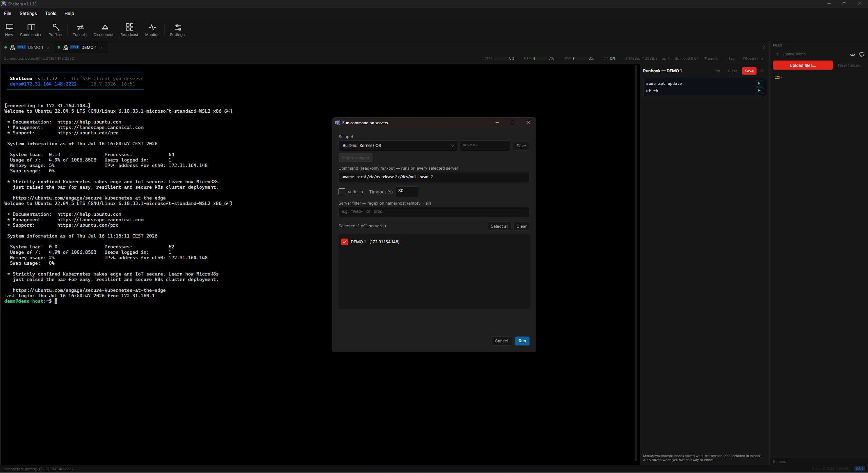This screenshot has height=473, width=868.
Task: Click the terminal vertical scrollbar
Action: coord(635,263)
